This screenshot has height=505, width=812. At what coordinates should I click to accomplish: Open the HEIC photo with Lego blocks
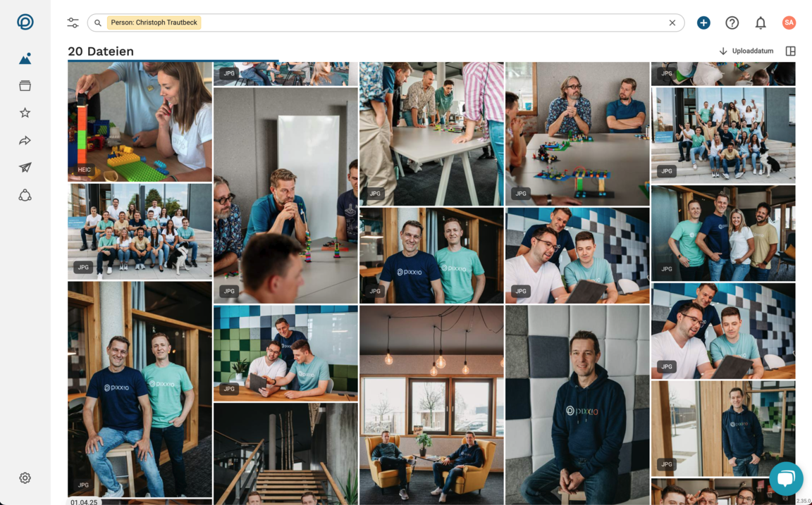coord(140,121)
